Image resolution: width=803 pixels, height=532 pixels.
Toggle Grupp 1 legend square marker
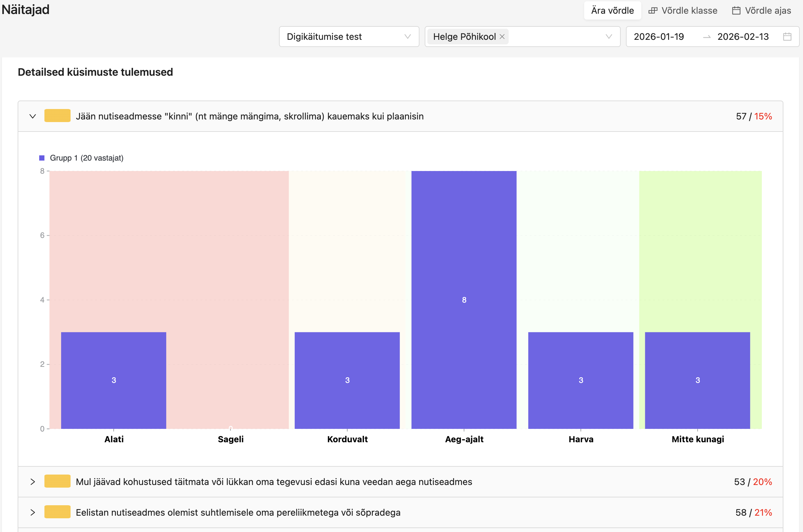tap(42, 158)
